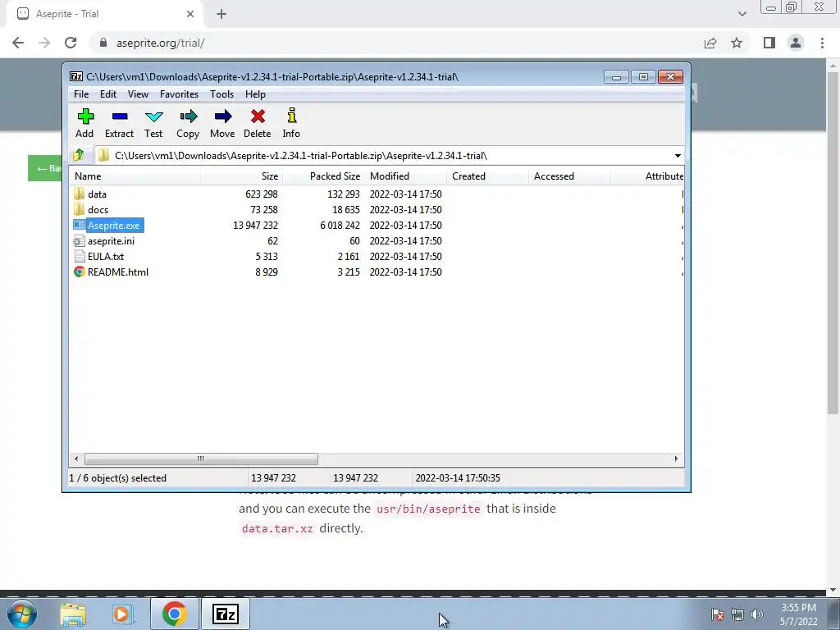
Task: Open Chrome profile menu
Action: pyautogui.click(x=796, y=43)
